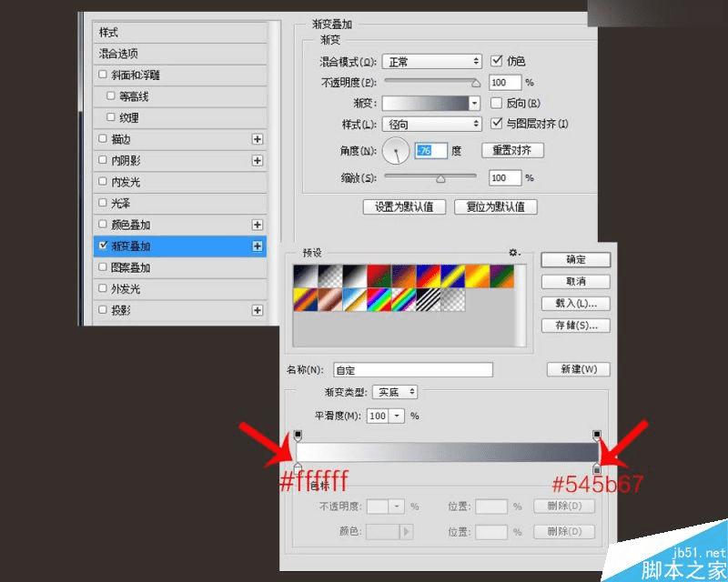This screenshot has width=728, height=582.
Task: Add another 颜色叠加 effect via plus icon
Action: [x=258, y=225]
